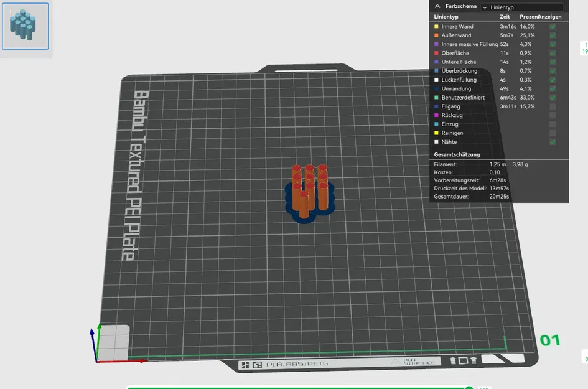This screenshot has height=389, width=588.
Task: Click the green Benutzerdefiniert color swatch
Action: 436,98
